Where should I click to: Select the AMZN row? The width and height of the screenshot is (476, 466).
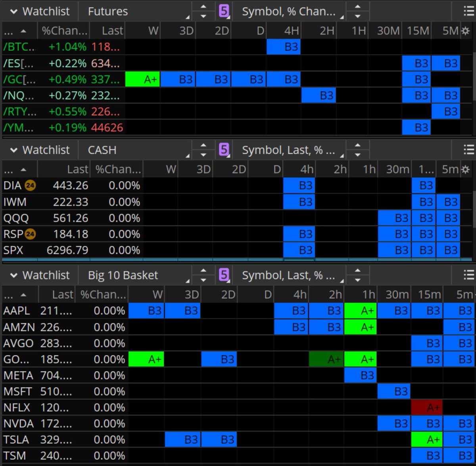coord(238,327)
